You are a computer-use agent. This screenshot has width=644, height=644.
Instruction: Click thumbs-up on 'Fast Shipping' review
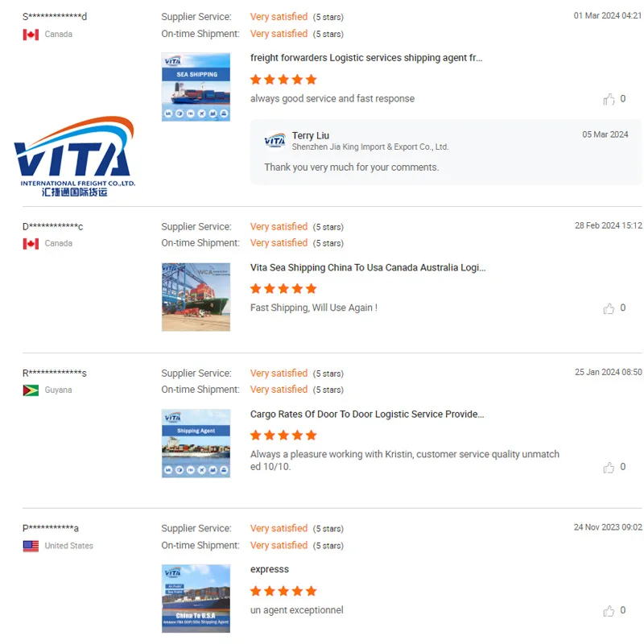click(x=609, y=308)
